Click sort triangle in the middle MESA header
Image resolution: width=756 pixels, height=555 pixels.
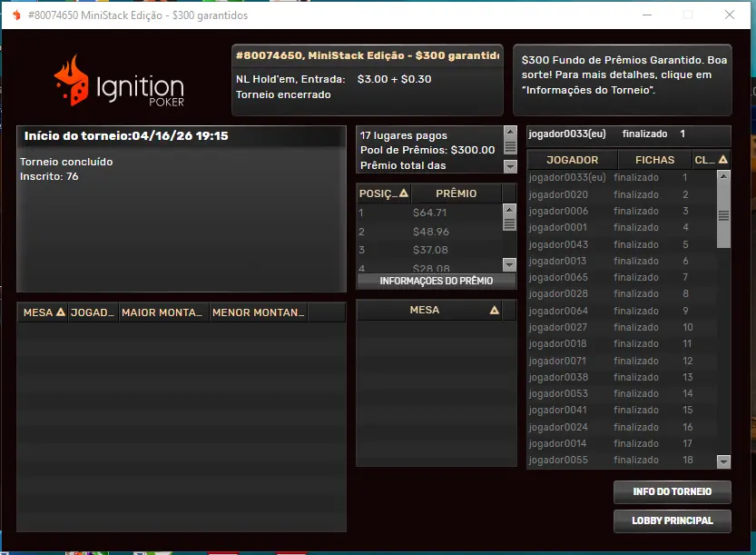(x=495, y=310)
